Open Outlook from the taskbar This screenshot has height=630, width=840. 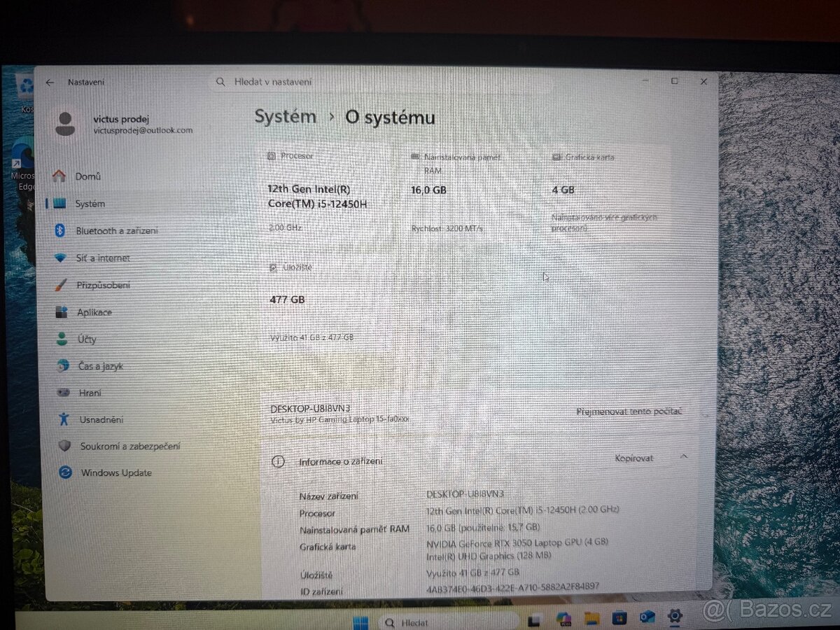point(647,617)
